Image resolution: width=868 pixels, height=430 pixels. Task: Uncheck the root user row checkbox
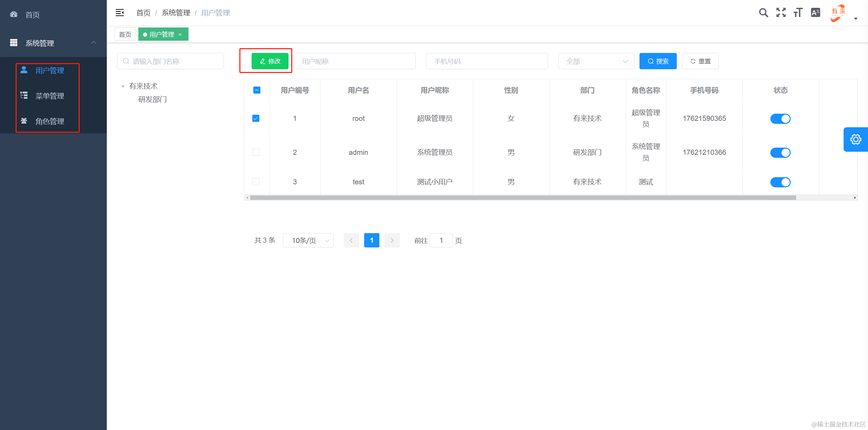256,118
